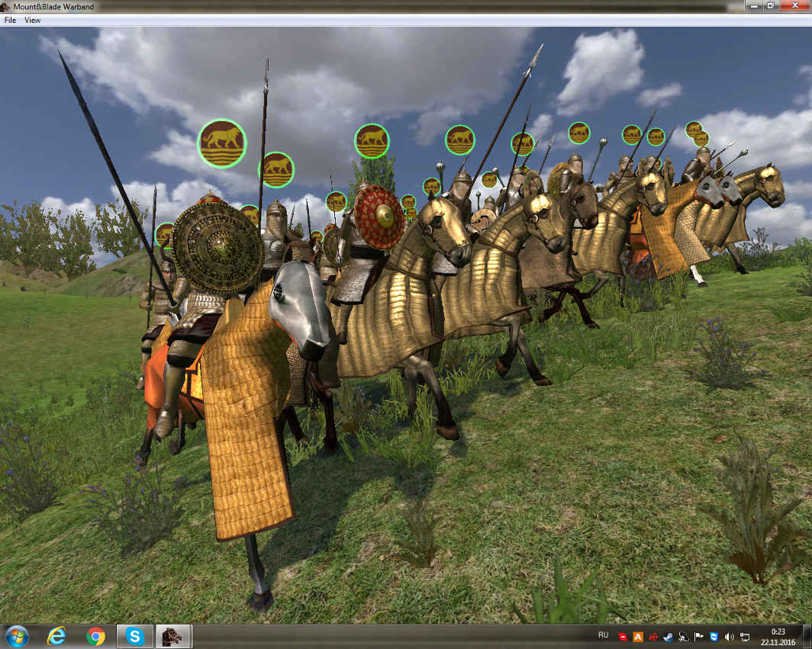Open the TeamViewer tray icon
Screen dimensions: 812x649
point(714,636)
